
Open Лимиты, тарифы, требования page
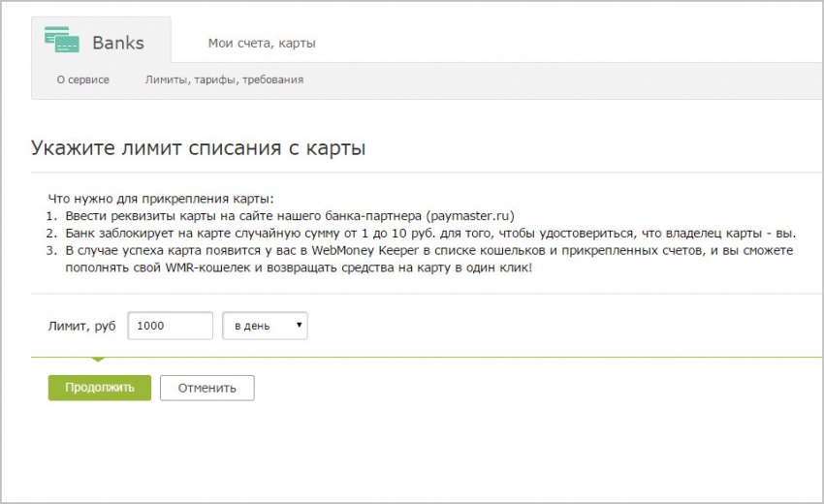pos(224,79)
